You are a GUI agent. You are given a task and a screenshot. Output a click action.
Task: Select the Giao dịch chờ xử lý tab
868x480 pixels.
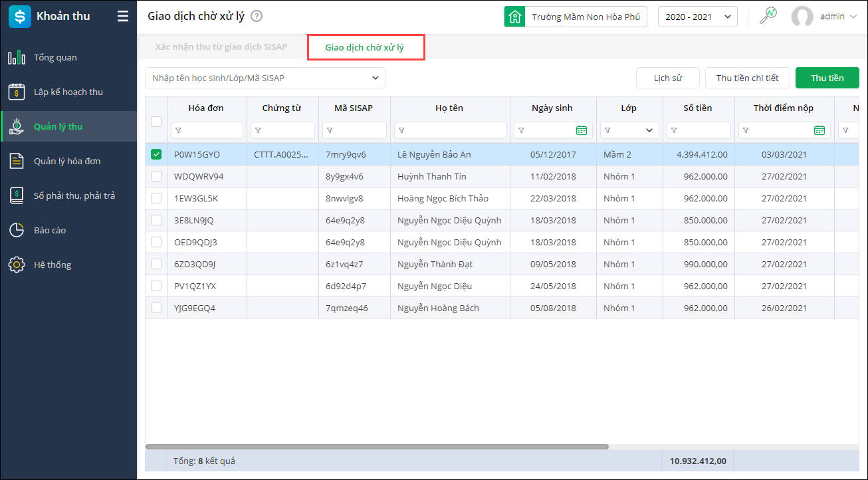pyautogui.click(x=365, y=48)
